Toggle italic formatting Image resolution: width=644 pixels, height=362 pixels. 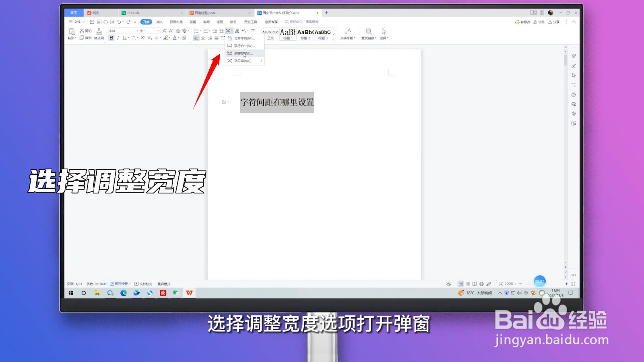point(118,38)
